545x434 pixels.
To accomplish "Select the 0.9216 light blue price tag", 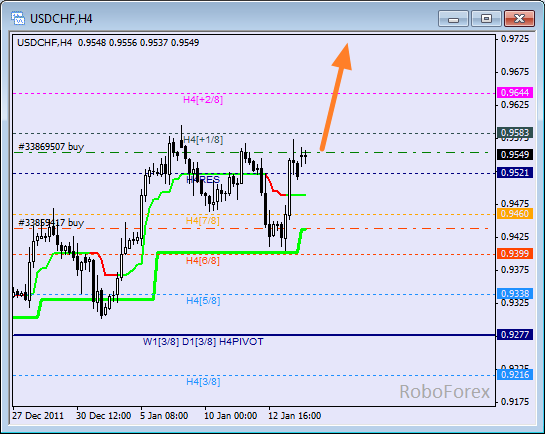I will point(515,375).
